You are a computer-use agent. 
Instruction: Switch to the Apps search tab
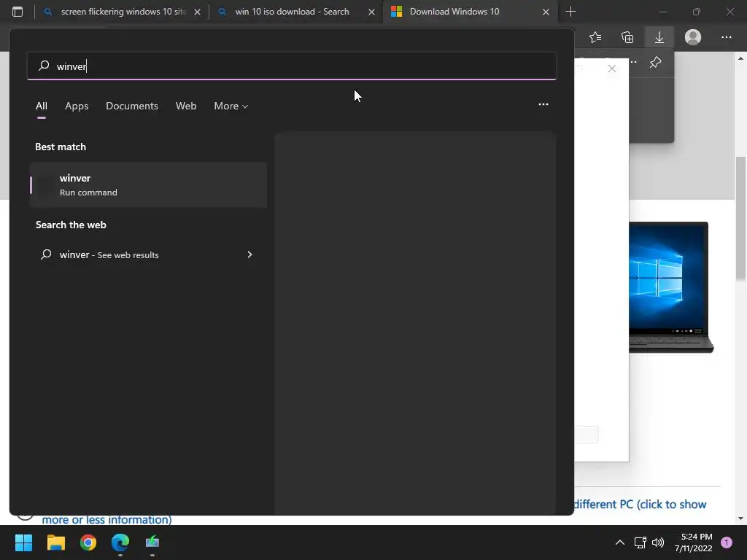point(77,106)
